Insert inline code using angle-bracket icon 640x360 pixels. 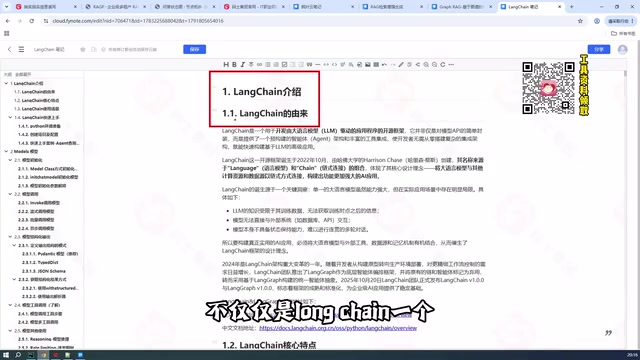(334, 64)
